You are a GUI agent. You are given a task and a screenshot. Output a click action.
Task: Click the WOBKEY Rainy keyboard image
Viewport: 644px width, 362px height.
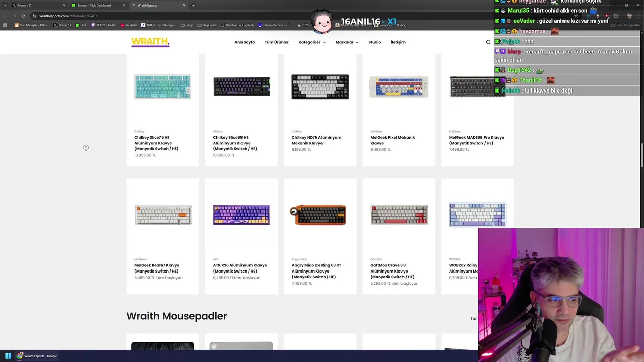pos(477,215)
